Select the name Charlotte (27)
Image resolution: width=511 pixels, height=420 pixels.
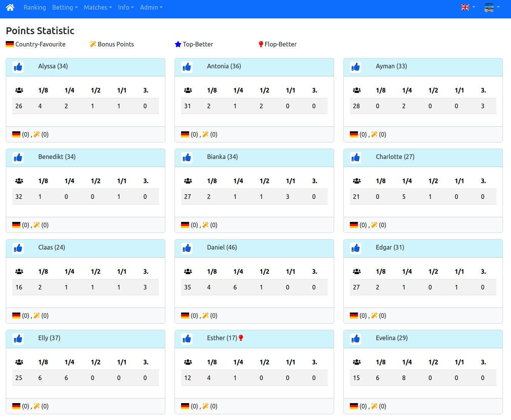(x=395, y=157)
